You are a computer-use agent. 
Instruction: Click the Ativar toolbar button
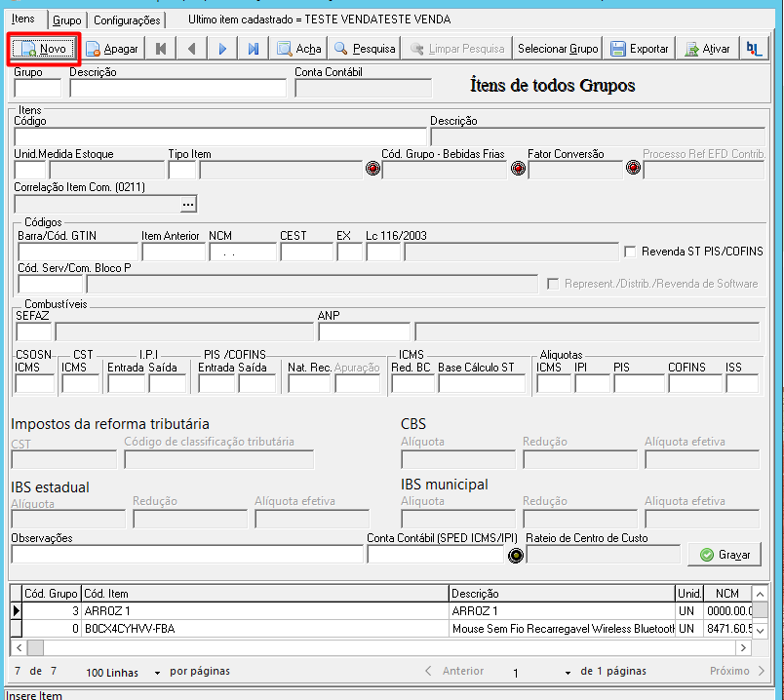click(x=708, y=49)
